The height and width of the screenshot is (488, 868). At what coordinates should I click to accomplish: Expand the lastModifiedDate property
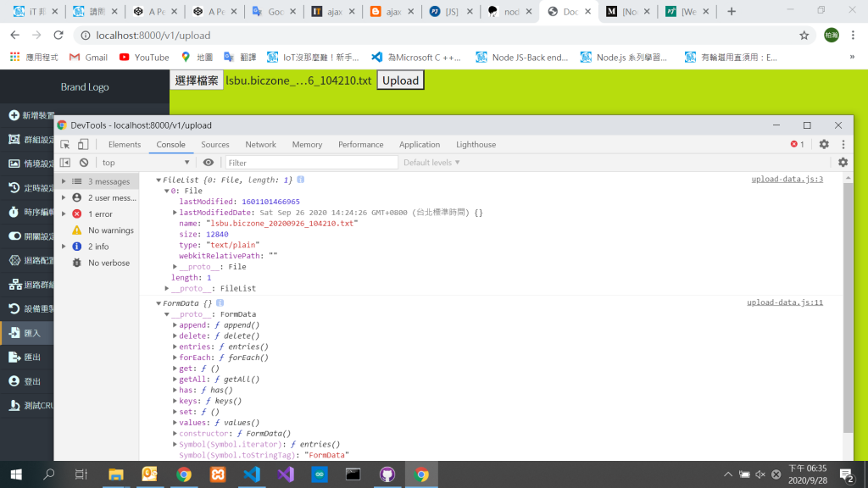(x=175, y=213)
